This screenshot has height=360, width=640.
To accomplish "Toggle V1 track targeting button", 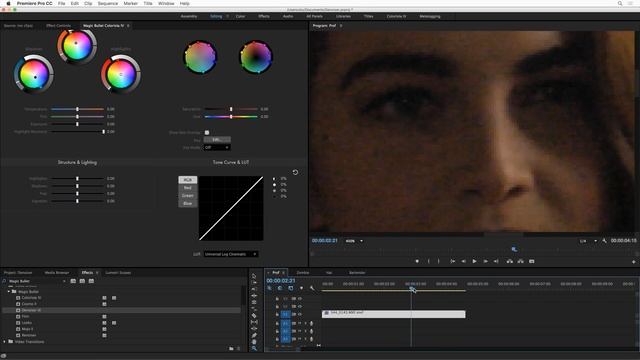I will click(x=285, y=314).
